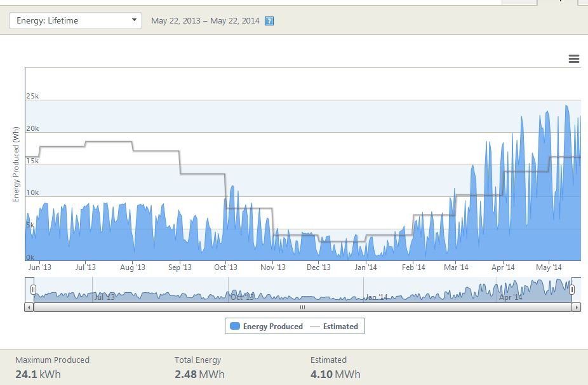The width and height of the screenshot is (588, 385).
Task: Click the May 22, 2013 – May 22, 2014 date range
Action: pyautogui.click(x=205, y=21)
